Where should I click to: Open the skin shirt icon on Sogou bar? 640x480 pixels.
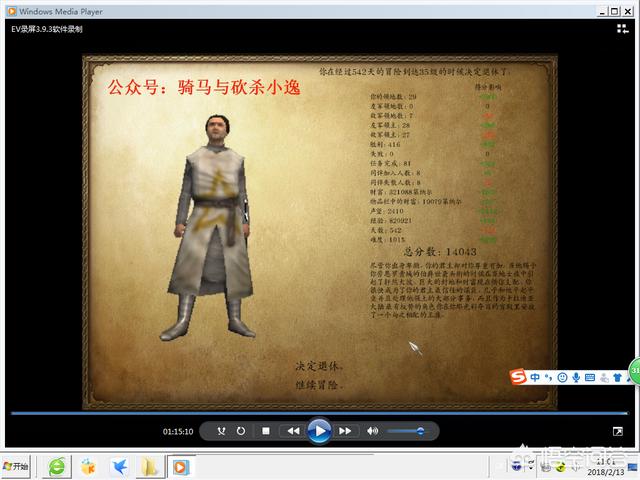617,378
